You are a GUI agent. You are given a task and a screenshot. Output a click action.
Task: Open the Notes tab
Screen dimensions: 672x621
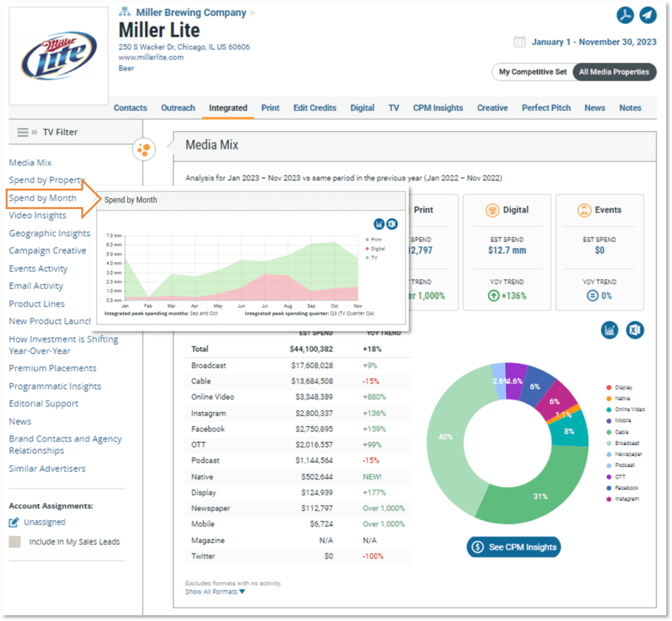(x=630, y=108)
